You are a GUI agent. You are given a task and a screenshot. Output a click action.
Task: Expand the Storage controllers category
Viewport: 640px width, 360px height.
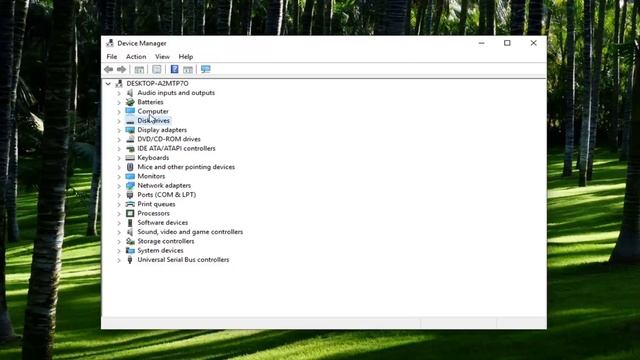119,242
